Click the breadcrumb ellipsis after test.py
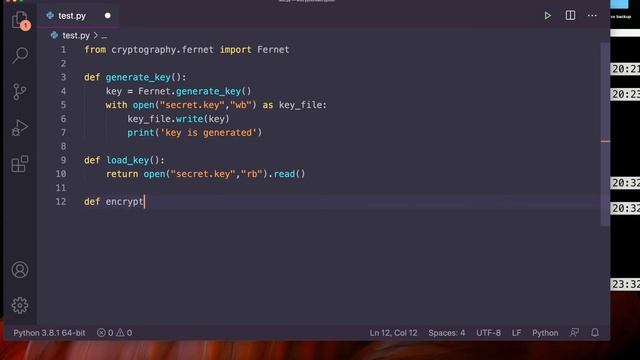640x360 pixels. [104, 36]
